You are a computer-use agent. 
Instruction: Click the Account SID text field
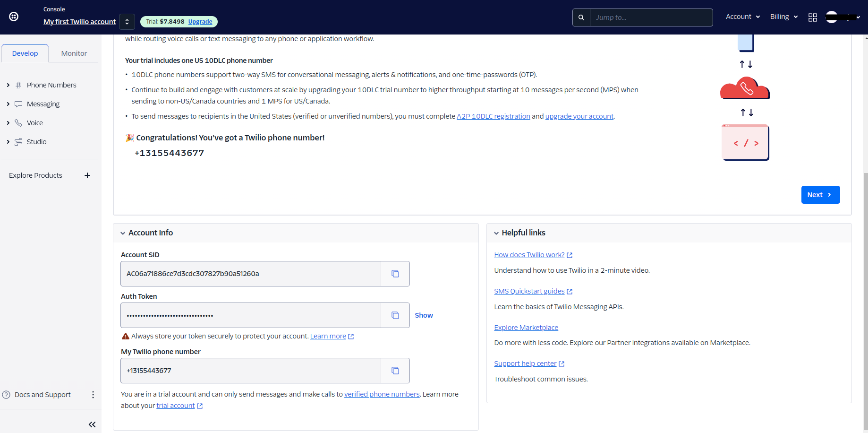tap(251, 274)
